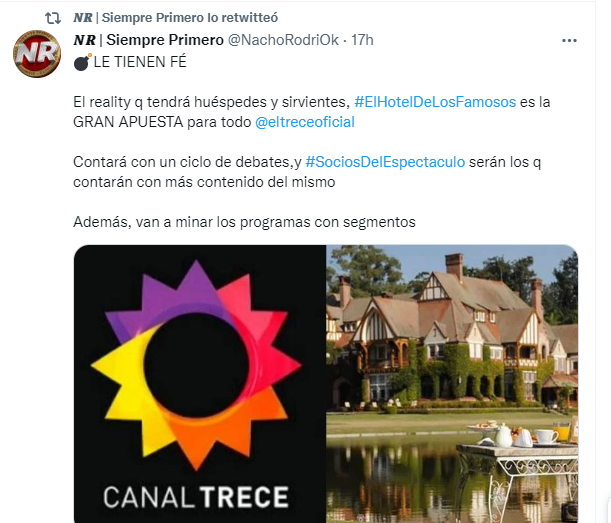Open the @eltreceoficial mention
Image resolution: width=611 pixels, height=523 pixels.
(x=305, y=122)
